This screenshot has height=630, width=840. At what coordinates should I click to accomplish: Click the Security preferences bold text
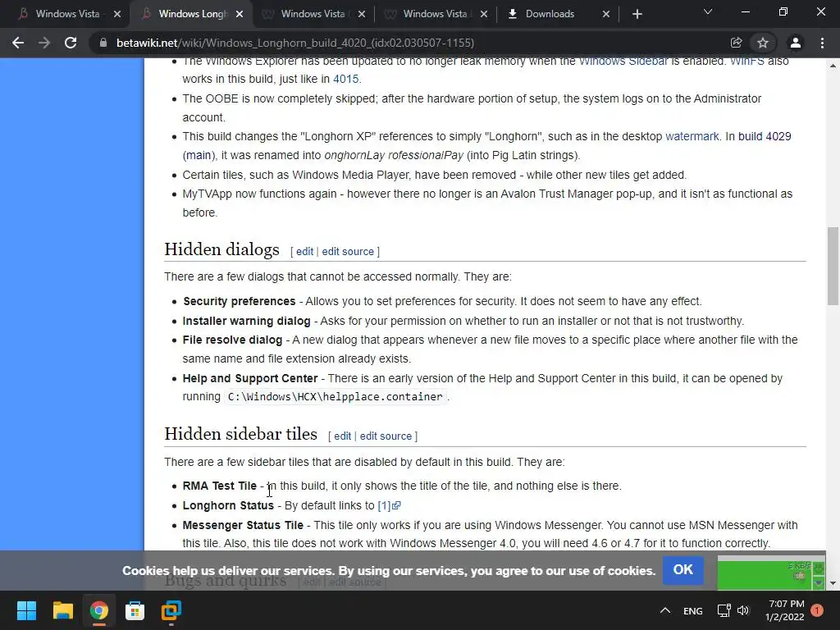tap(239, 301)
